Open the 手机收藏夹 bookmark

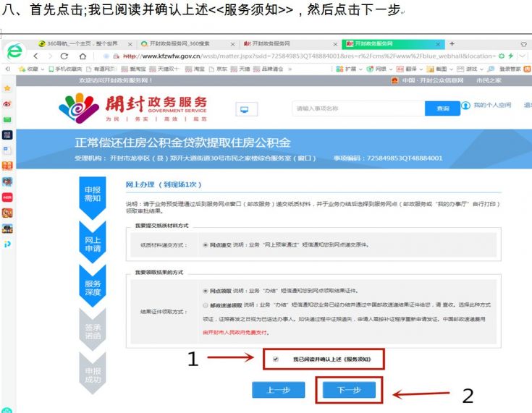65,69
